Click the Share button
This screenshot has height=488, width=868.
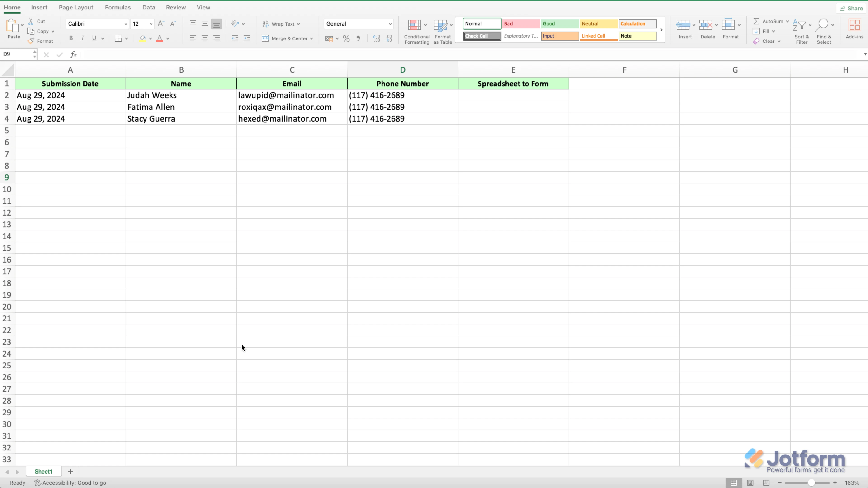pyautogui.click(x=851, y=8)
